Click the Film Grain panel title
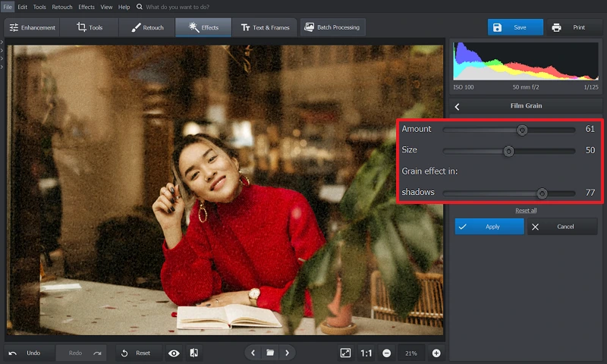Image resolution: width=607 pixels, height=364 pixels. coord(526,105)
